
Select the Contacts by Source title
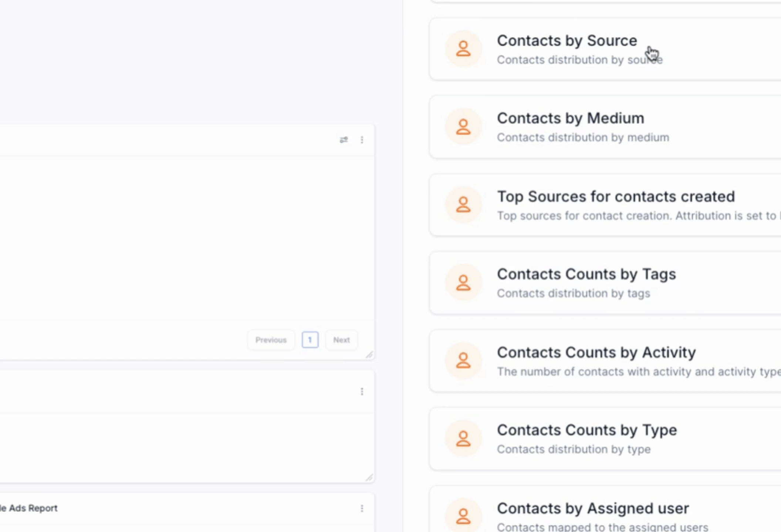coord(567,41)
